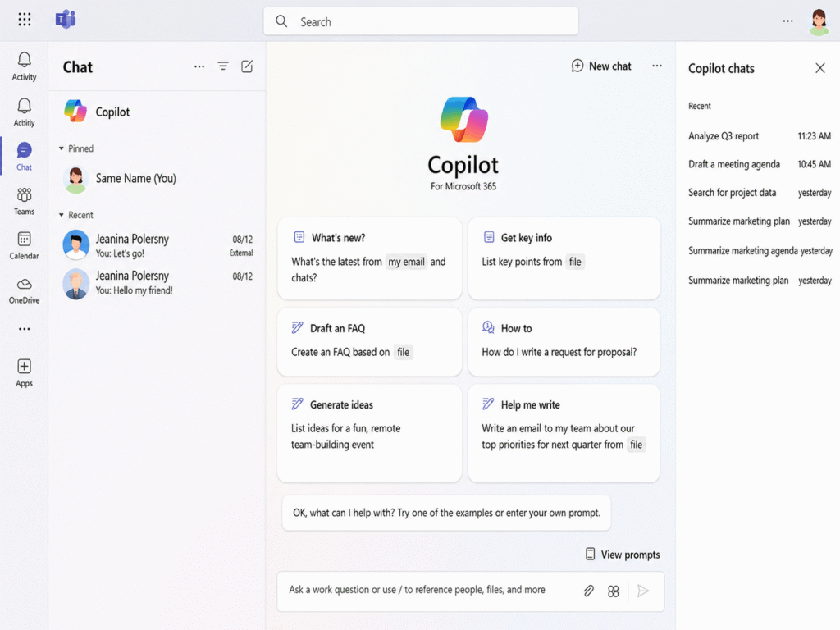Compose a new chat with pencil icon
This screenshot has width=840, height=630.
click(247, 66)
